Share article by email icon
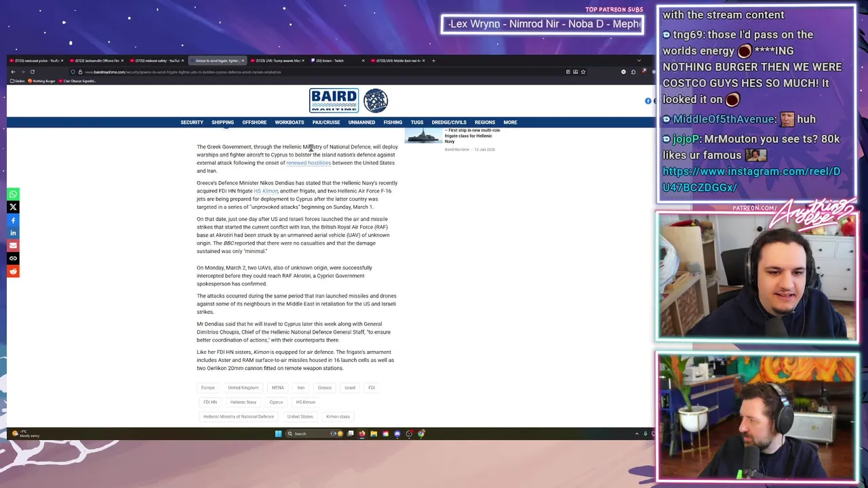Viewport: 868px width, 488px height. [x=13, y=245]
